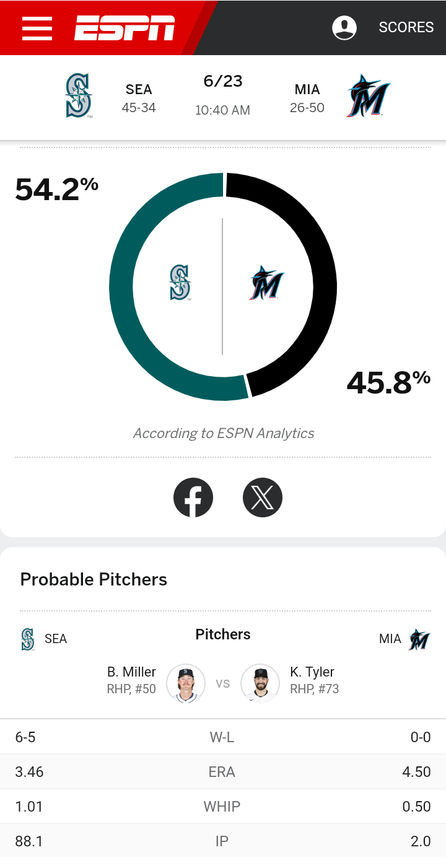
Task: Open the SCORES link in header
Action: pyautogui.click(x=406, y=27)
